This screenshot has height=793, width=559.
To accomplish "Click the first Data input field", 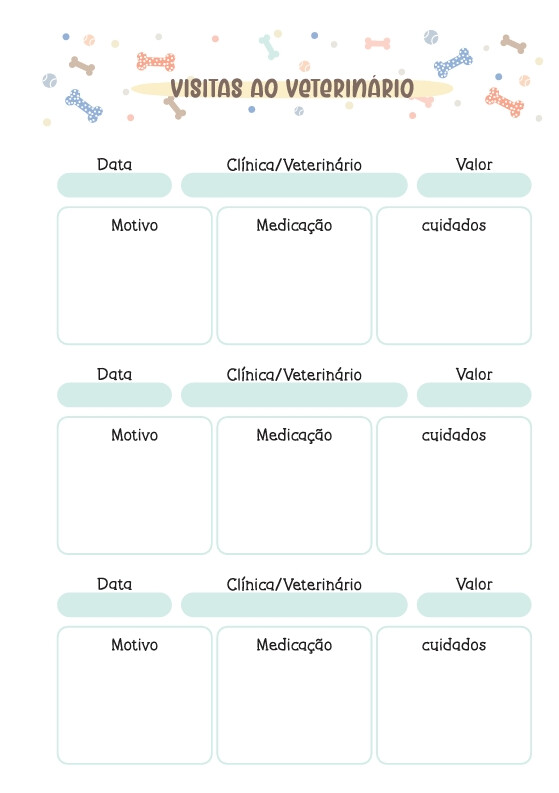I will (114, 185).
